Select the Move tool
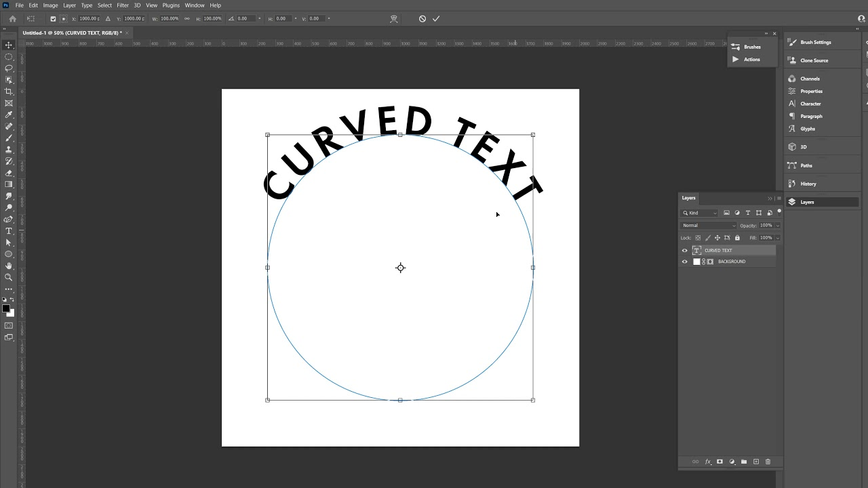Image resolution: width=868 pixels, height=488 pixels. coord(9,45)
